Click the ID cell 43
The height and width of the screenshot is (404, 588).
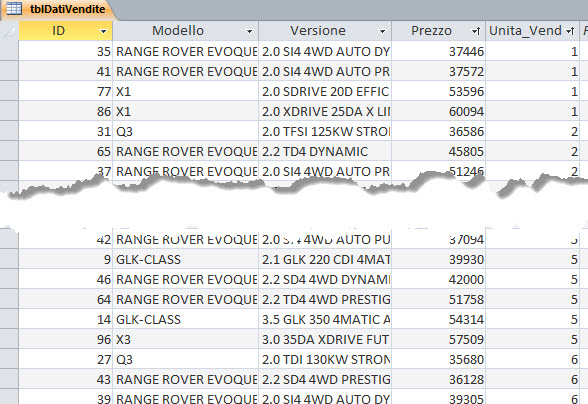(x=66, y=379)
